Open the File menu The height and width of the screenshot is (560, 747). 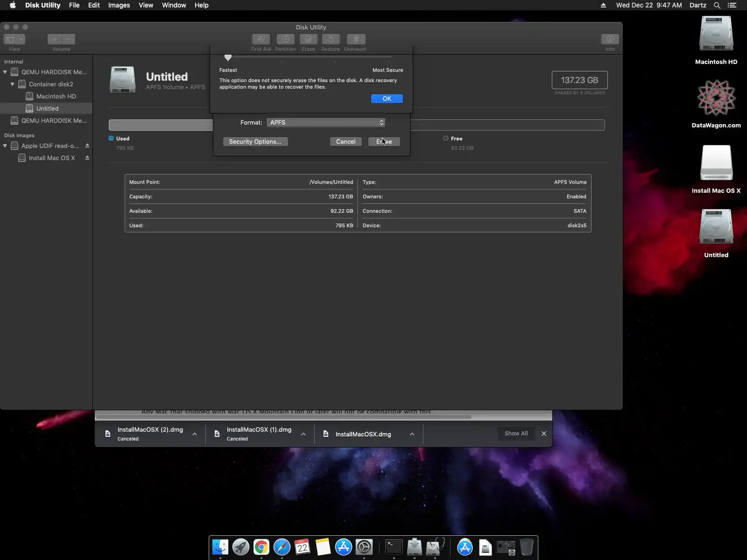(74, 5)
